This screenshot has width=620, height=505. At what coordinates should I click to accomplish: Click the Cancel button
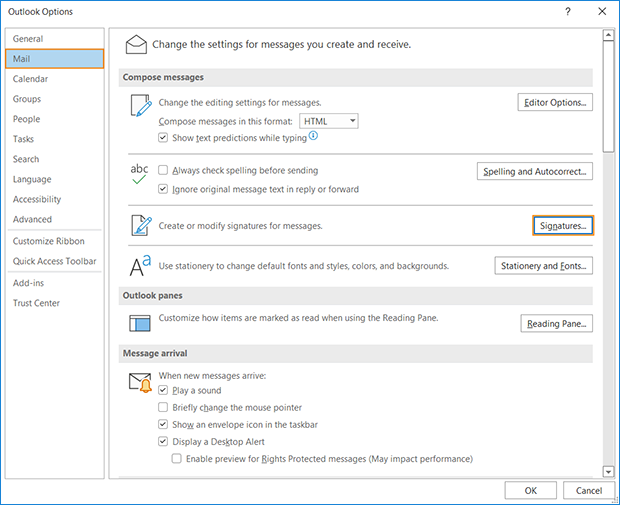point(589,490)
